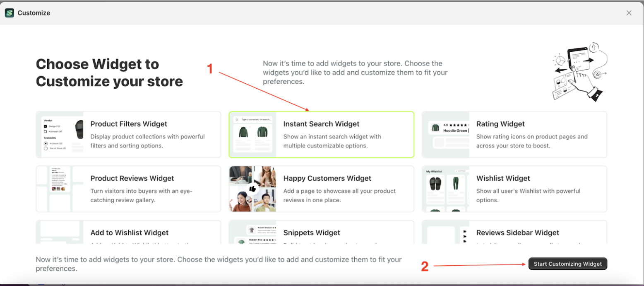644x286 pixels.
Task: Click the Reviews Sidebar Widget preview image
Action: [446, 233]
